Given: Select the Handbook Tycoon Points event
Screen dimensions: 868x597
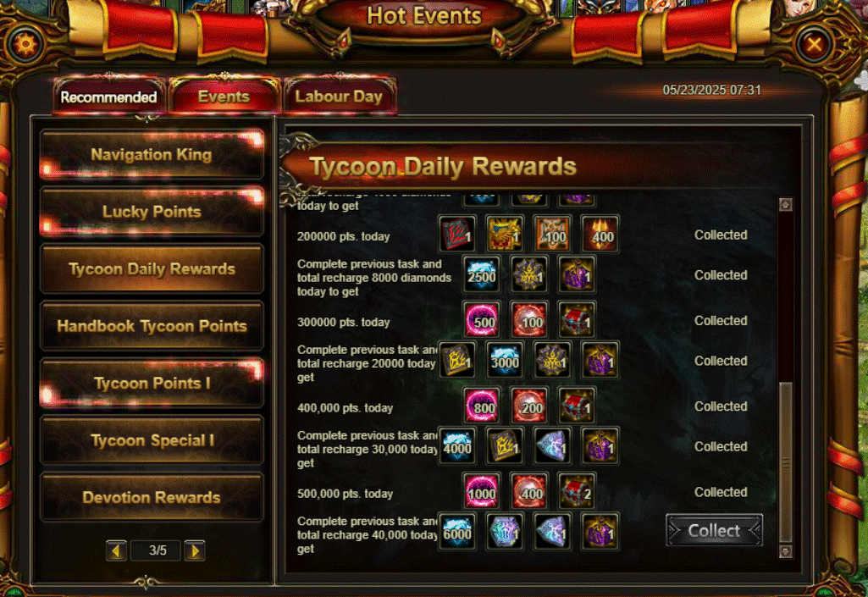Looking at the screenshot, I should tap(152, 326).
